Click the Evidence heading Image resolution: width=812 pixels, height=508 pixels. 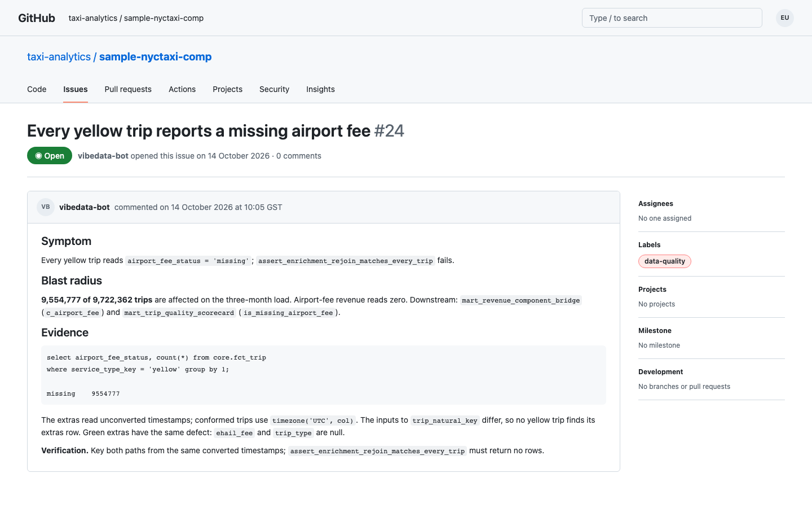65,332
